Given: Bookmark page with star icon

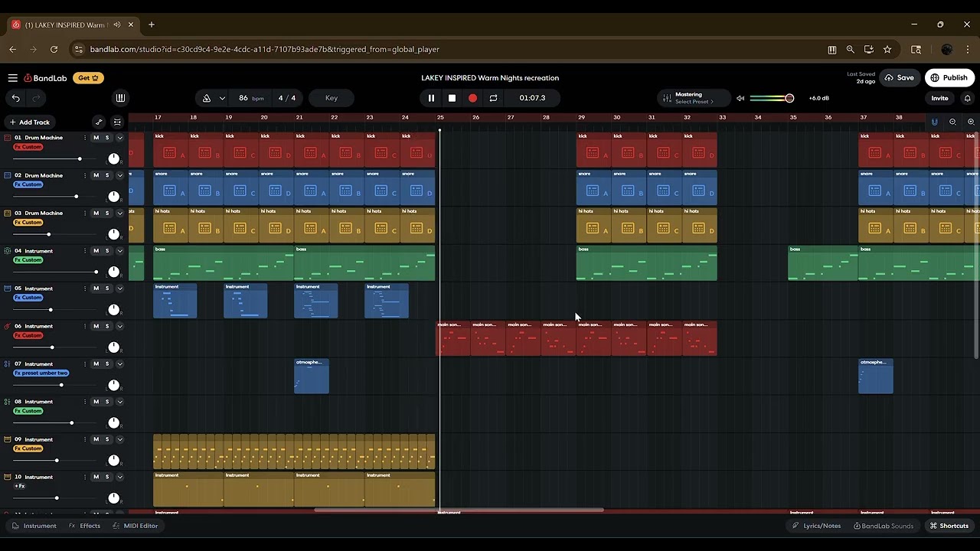Looking at the screenshot, I should tap(887, 49).
